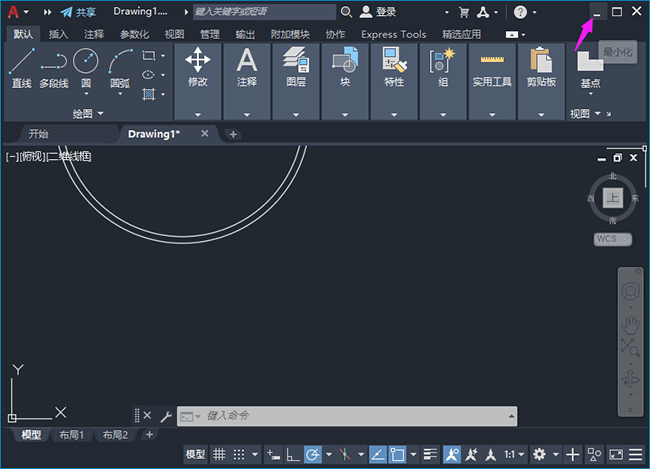Open the 特性 (Properties) panel
The height and width of the screenshot is (469, 650).
click(x=394, y=68)
